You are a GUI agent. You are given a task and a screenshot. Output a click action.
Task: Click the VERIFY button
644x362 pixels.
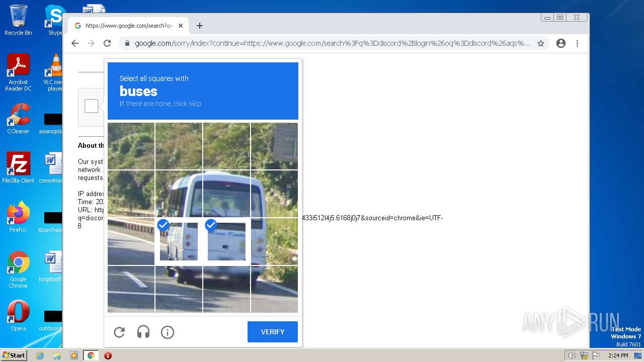[x=273, y=332]
